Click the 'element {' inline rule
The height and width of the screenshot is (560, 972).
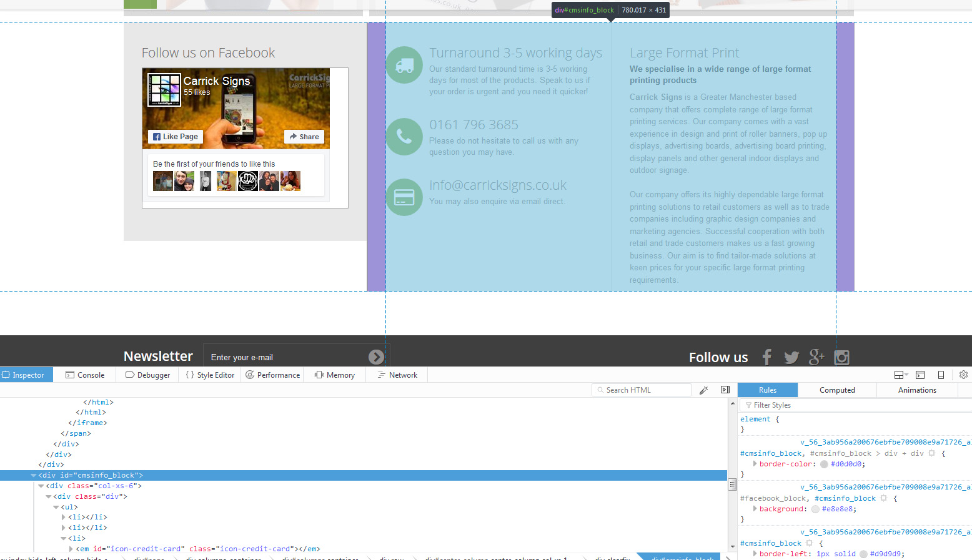(x=760, y=420)
